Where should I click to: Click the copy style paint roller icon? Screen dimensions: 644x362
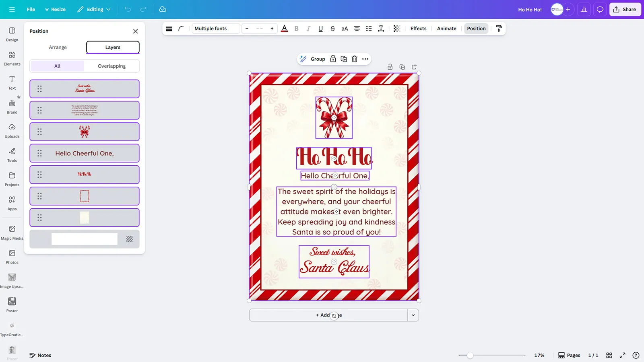[499, 29]
